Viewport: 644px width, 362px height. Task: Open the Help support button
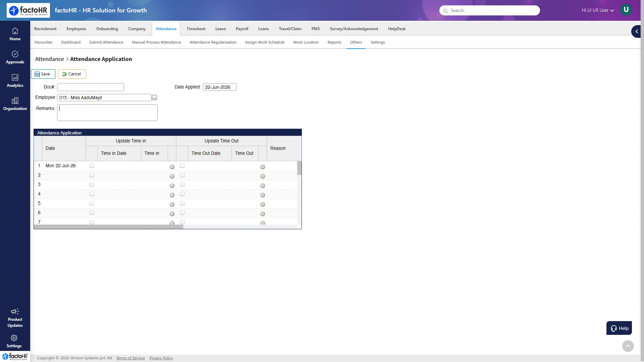[x=619, y=328]
